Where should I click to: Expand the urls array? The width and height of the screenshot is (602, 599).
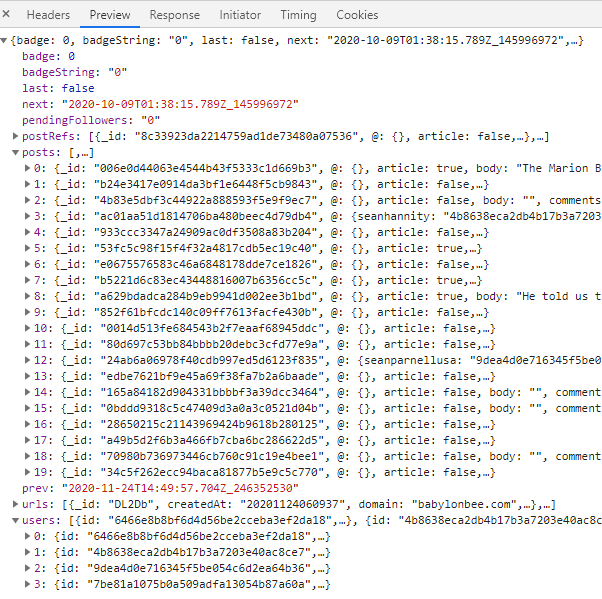click(15, 504)
